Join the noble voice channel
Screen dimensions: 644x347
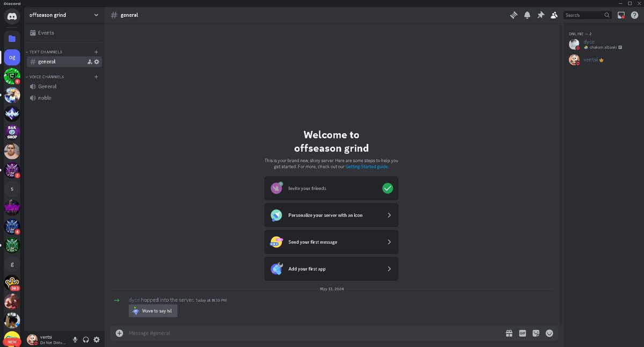(x=64, y=98)
